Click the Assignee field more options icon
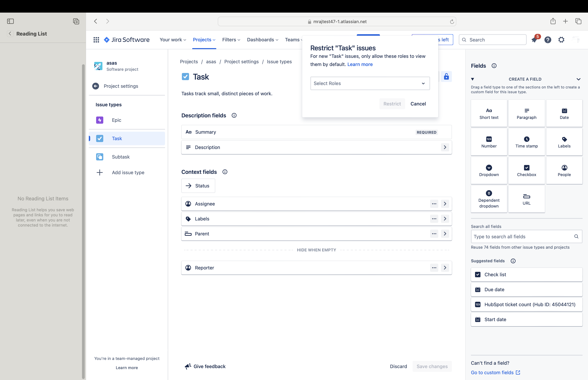This screenshot has width=588, height=380. (434, 204)
